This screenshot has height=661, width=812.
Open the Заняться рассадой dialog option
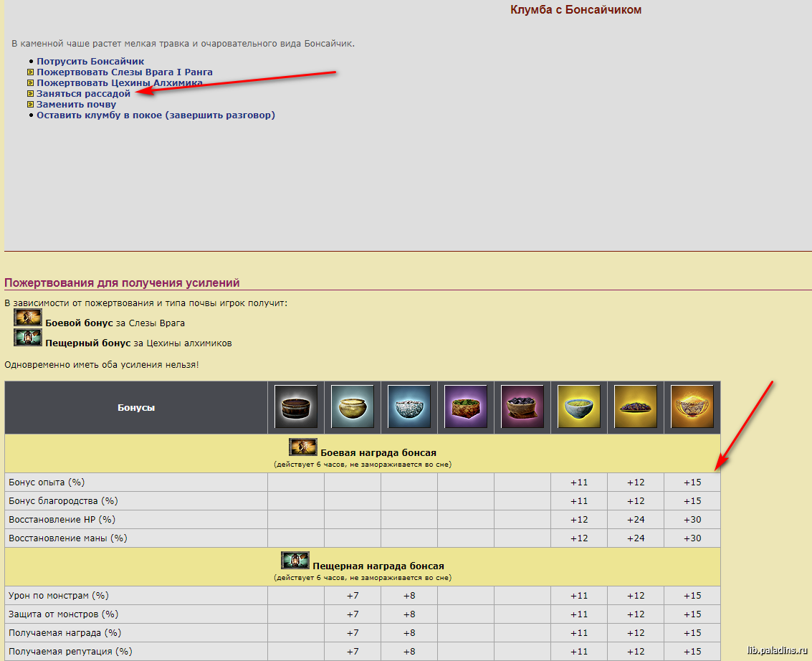pyautogui.click(x=83, y=94)
